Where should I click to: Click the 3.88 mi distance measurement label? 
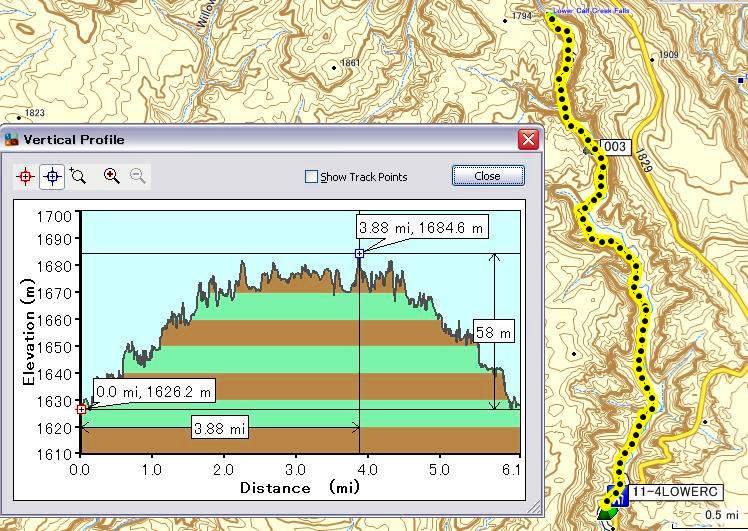(x=220, y=429)
